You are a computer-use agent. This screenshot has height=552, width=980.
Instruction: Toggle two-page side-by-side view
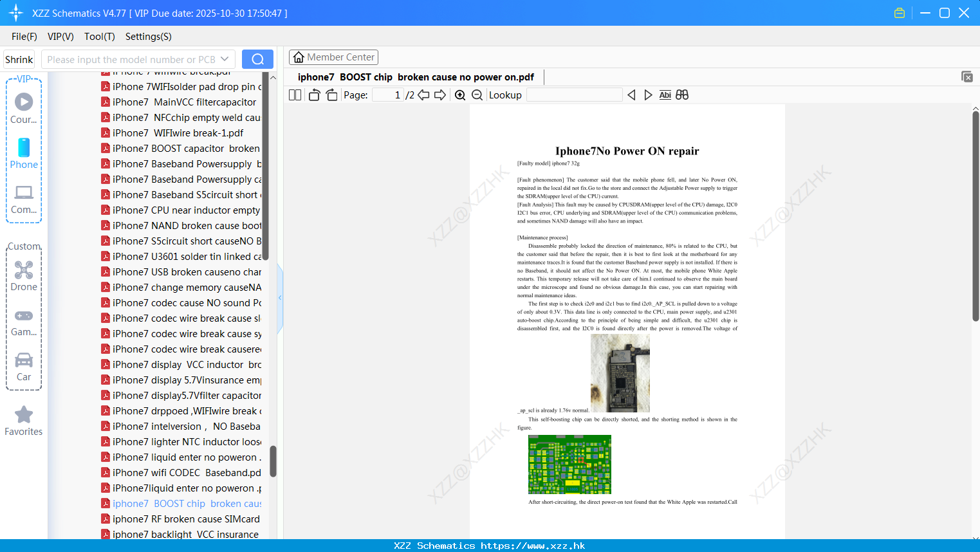click(295, 95)
